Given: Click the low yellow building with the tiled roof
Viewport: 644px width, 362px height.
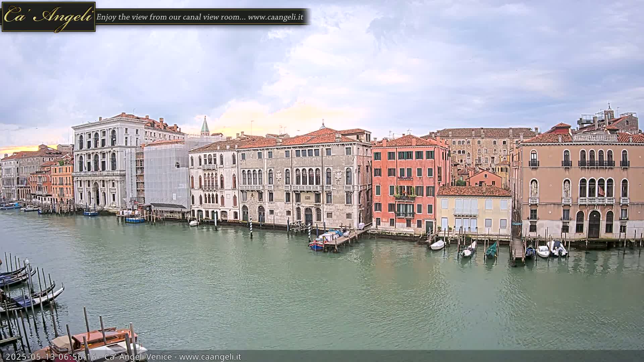Looking at the screenshot, I should point(474,209).
